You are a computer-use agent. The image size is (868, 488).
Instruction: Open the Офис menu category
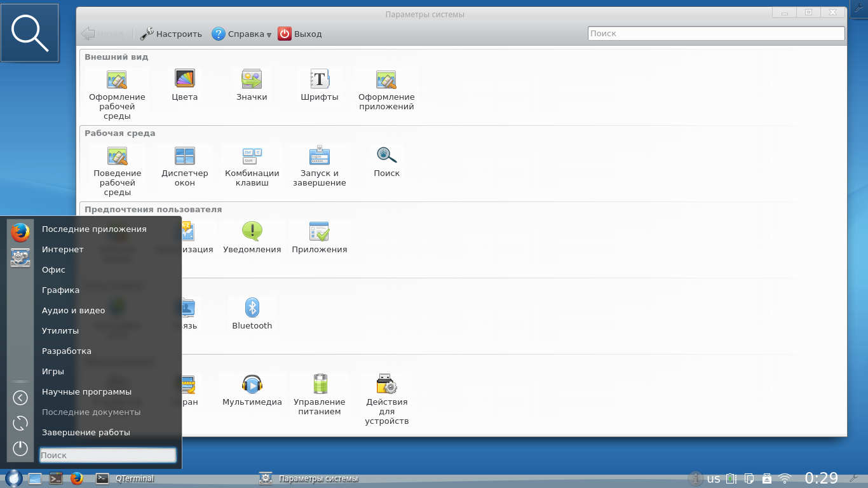click(x=53, y=270)
